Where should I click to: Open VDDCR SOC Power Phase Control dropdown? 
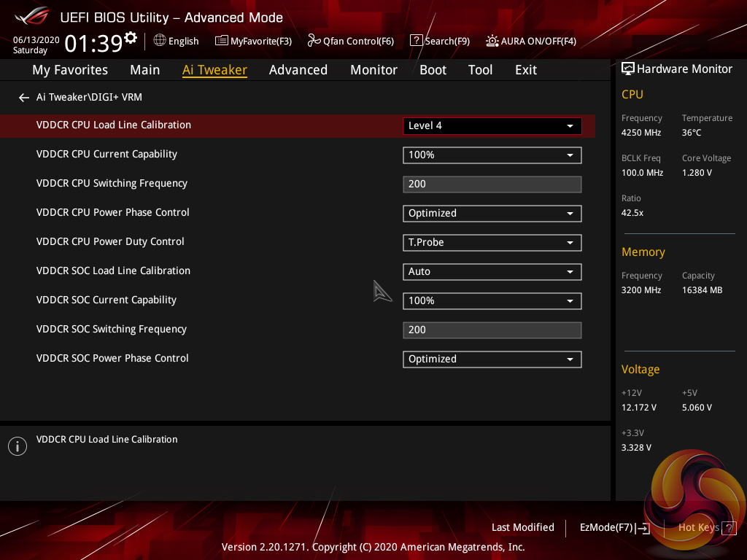[x=492, y=359]
